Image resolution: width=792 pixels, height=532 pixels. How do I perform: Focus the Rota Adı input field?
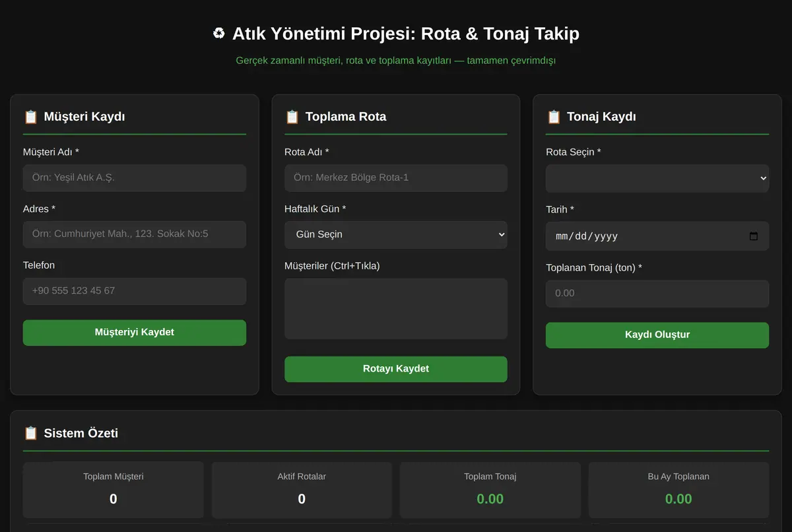(x=396, y=178)
